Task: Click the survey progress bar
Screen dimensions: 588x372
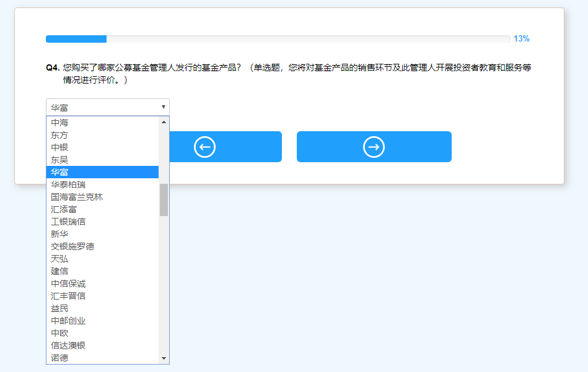Action: pyautogui.click(x=278, y=39)
